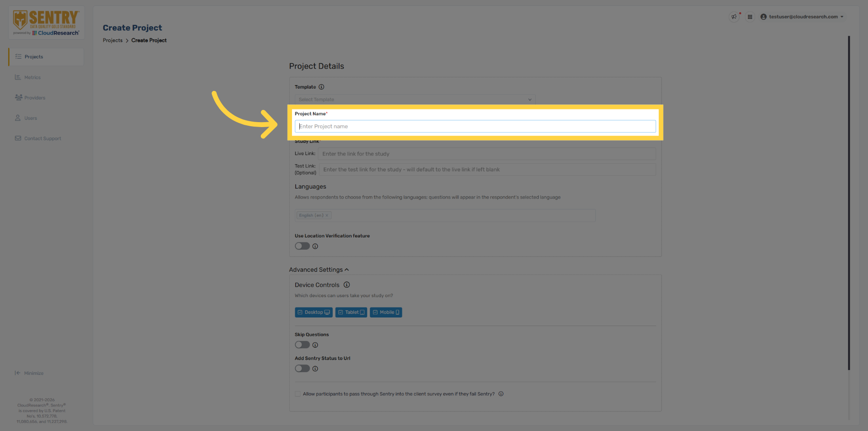
Task: Check the allow participants pass through Sentry checkbox
Action: [x=297, y=393]
